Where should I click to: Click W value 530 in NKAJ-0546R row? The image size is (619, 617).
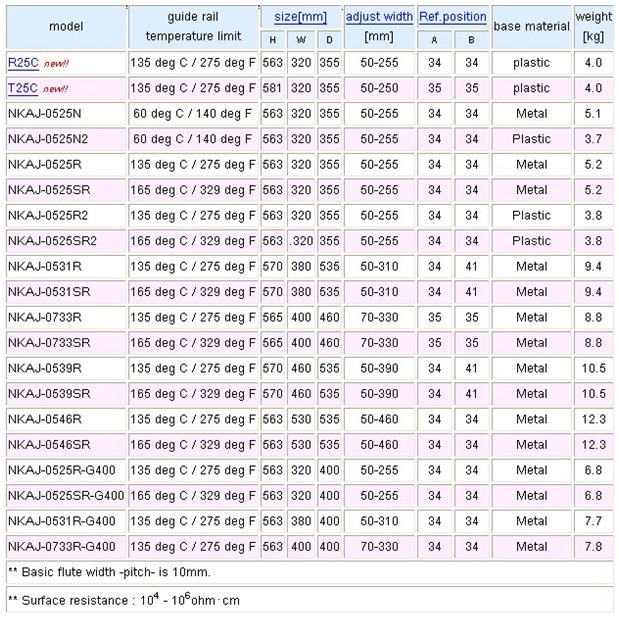301,419
